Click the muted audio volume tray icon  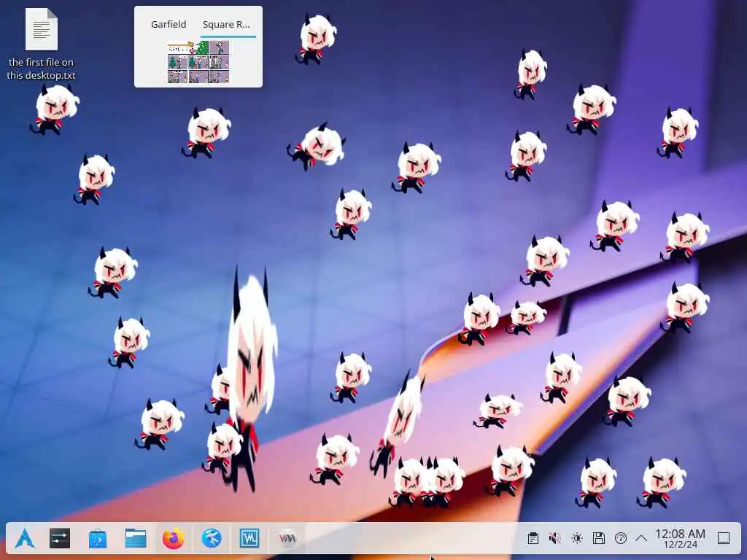pos(554,539)
